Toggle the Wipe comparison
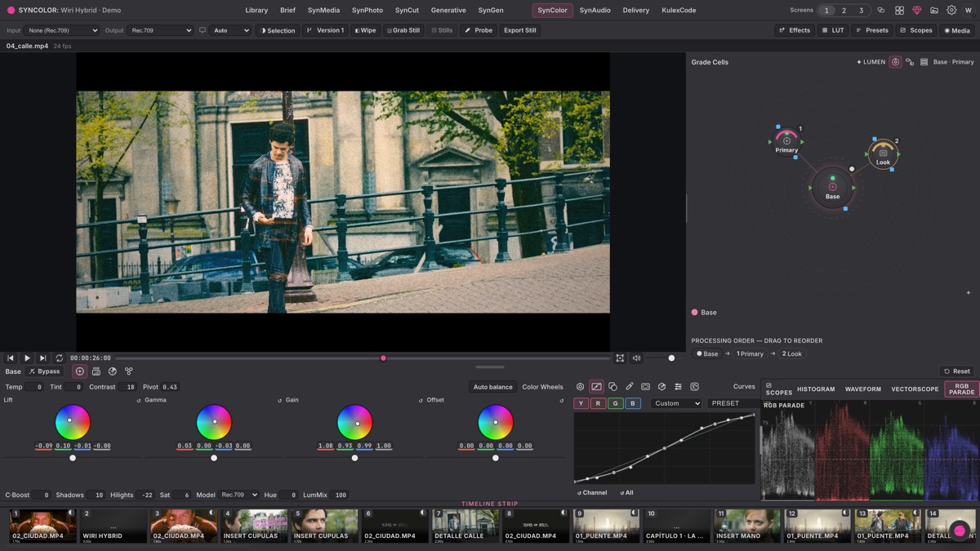The height and width of the screenshot is (551, 980). tap(365, 30)
